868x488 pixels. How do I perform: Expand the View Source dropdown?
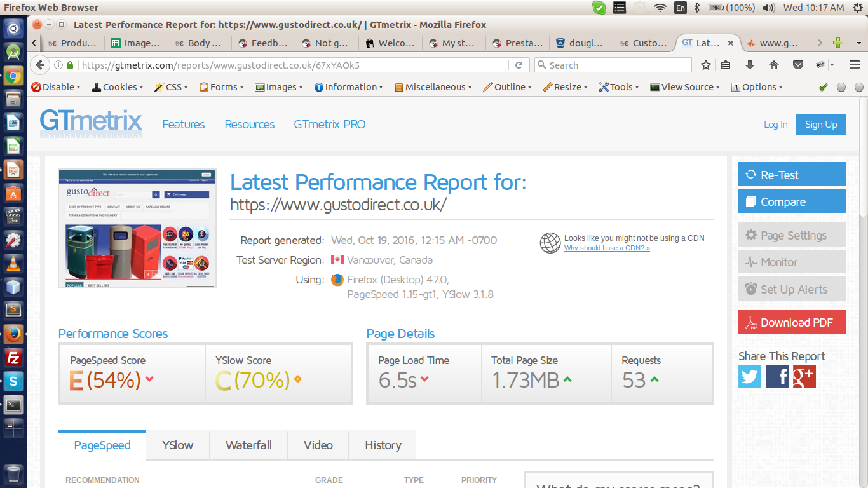[685, 87]
